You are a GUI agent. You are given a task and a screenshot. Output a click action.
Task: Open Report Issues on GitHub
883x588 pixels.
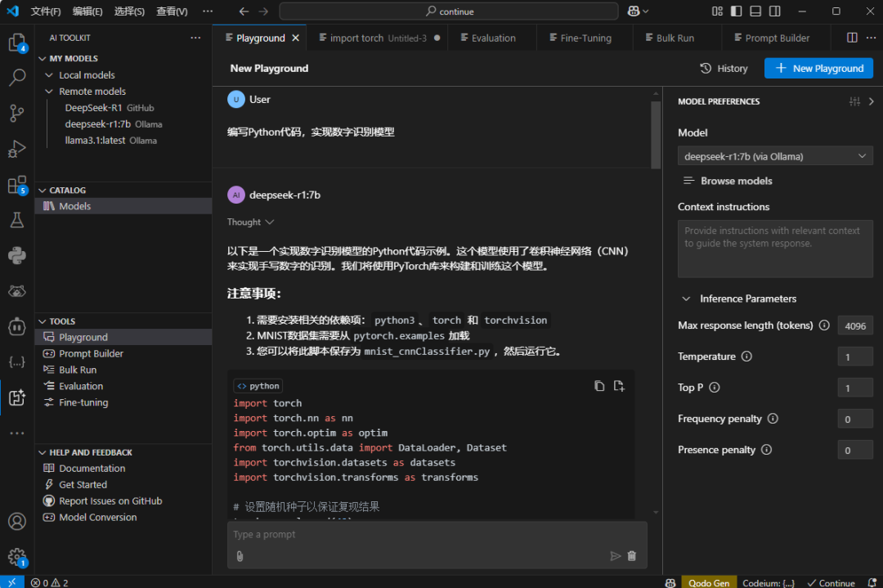[x=110, y=500]
